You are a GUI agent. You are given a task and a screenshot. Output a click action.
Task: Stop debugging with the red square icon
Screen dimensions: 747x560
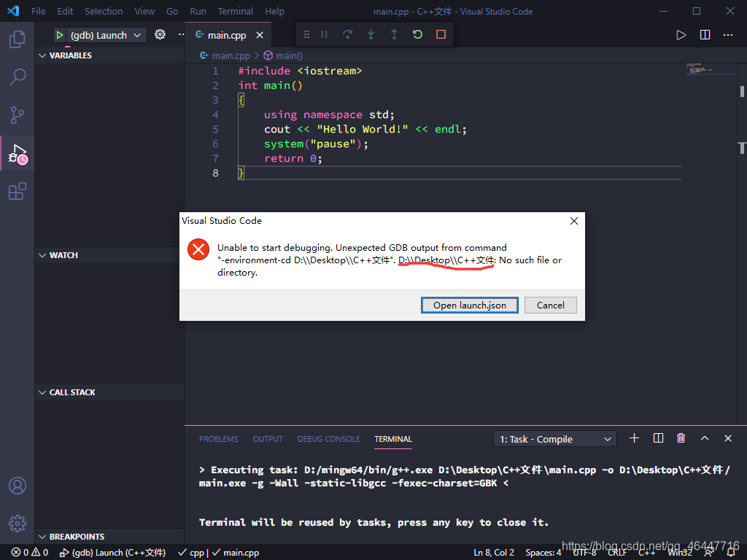(x=439, y=34)
